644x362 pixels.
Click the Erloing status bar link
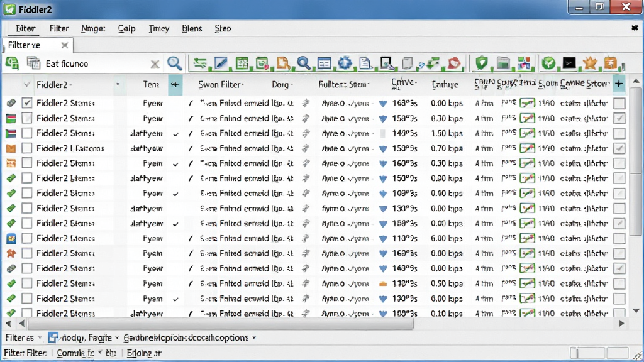pos(144,353)
